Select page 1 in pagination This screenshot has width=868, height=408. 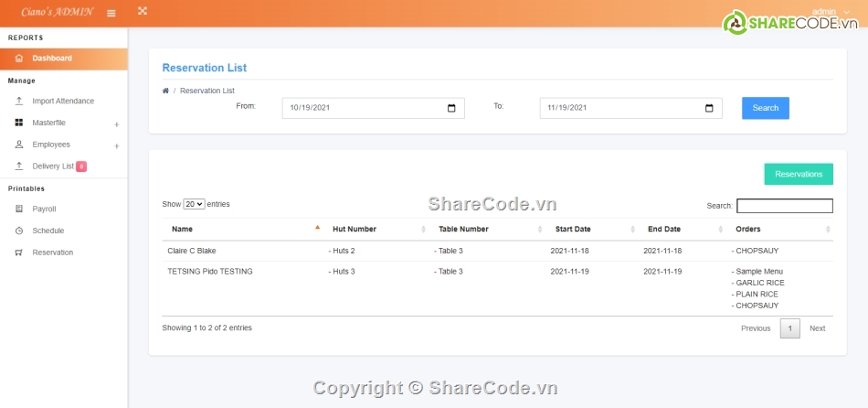790,328
